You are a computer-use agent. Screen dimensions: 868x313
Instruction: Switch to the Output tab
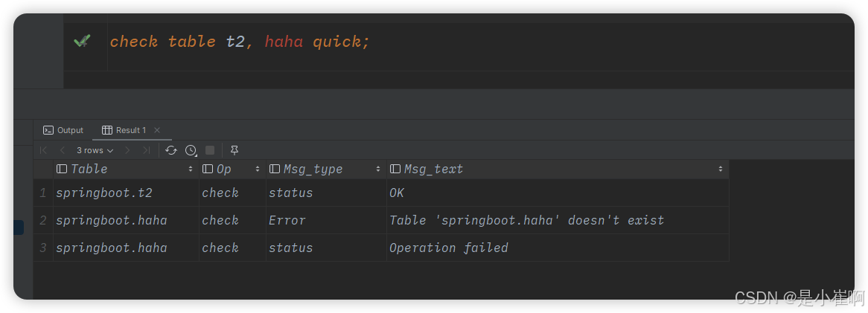63,130
